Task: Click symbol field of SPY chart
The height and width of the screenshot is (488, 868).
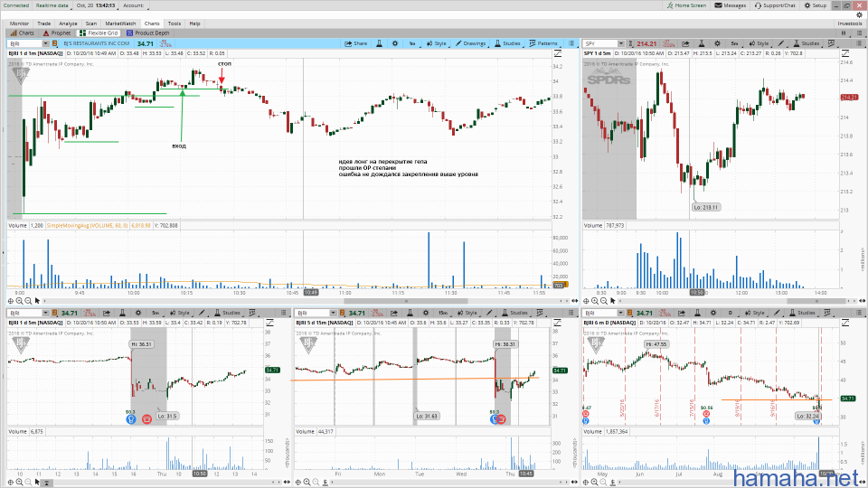Action: click(600, 43)
